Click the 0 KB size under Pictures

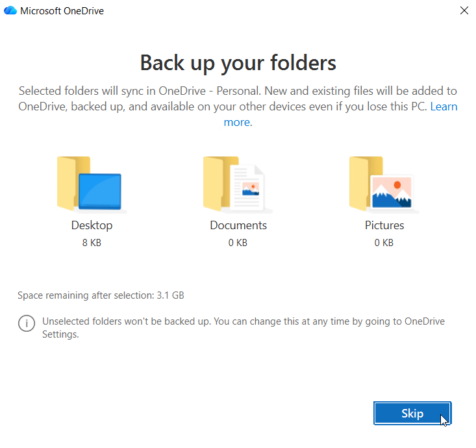coord(384,243)
